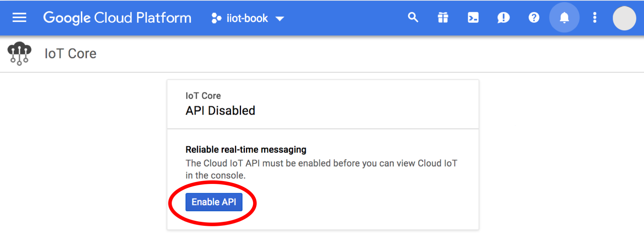Viewport: 644px width, 238px height.
Task: Click the user account avatar
Action: (x=624, y=18)
